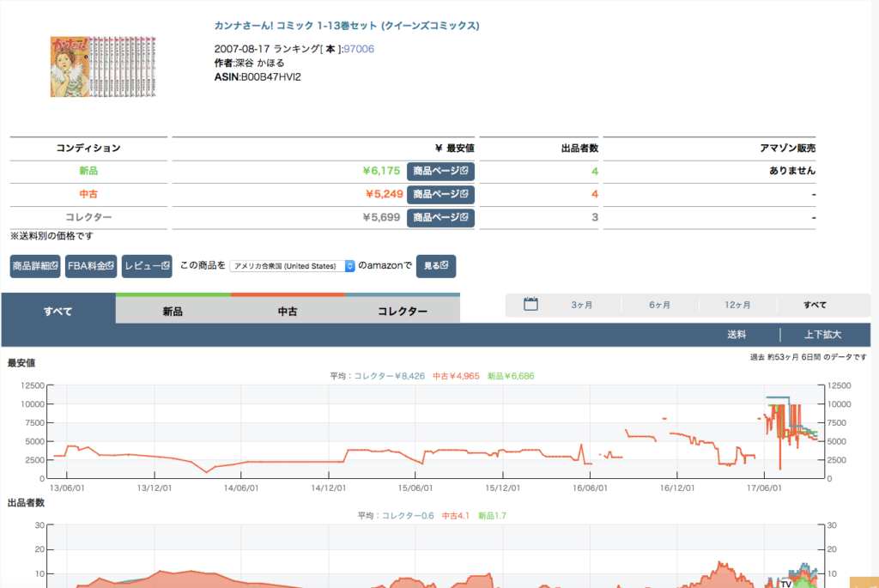Viewport: 879px width, 588px height.
Task: Set graph period to 12ヶ月
Action: click(737, 305)
